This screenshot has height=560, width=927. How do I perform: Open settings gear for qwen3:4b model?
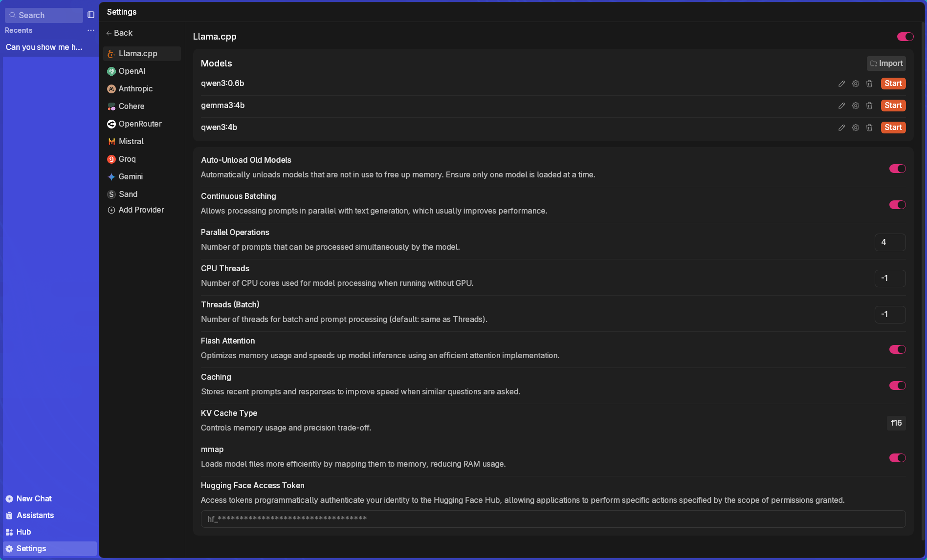855,128
